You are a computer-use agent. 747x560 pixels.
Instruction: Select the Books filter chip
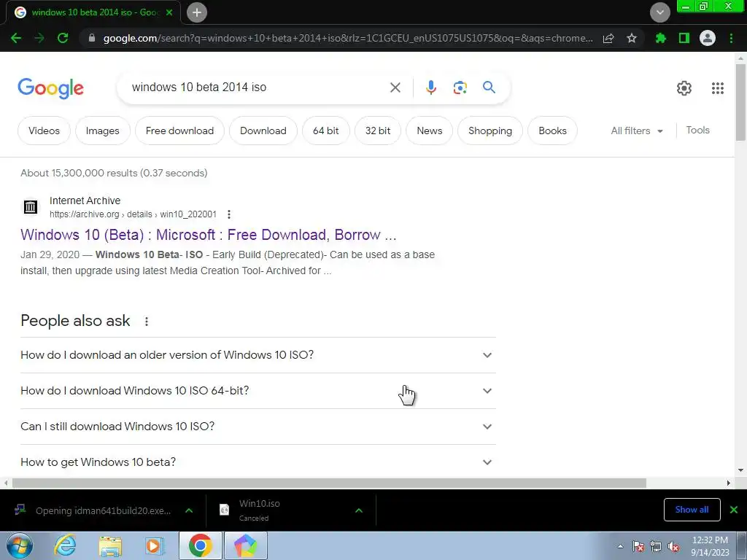553,131
